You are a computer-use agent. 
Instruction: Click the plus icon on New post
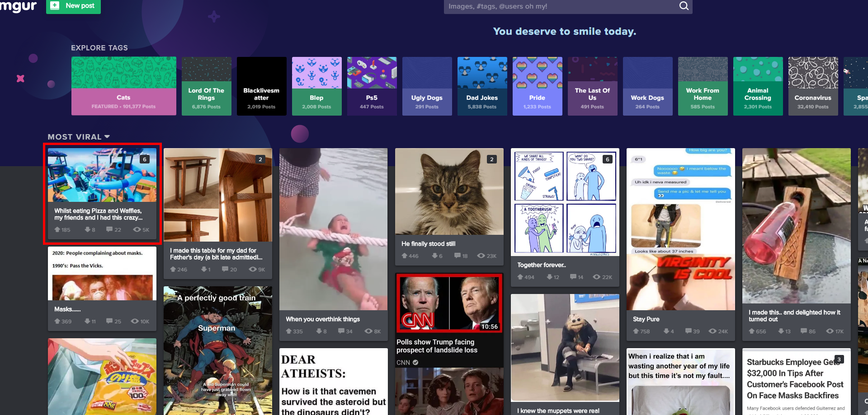point(55,5)
